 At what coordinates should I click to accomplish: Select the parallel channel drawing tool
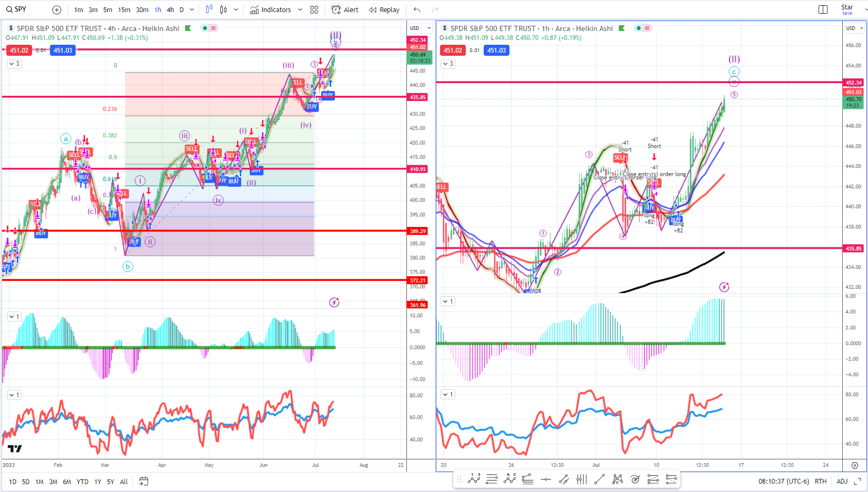pos(564,479)
